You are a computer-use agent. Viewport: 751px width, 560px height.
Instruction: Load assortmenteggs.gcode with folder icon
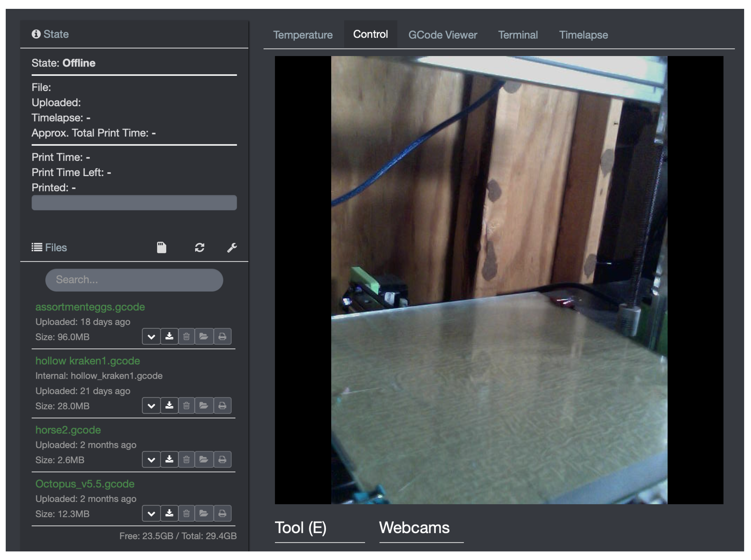coord(203,336)
